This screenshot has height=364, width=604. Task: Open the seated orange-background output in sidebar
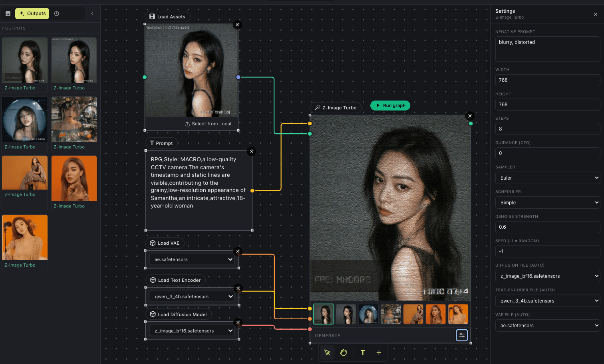click(x=25, y=173)
